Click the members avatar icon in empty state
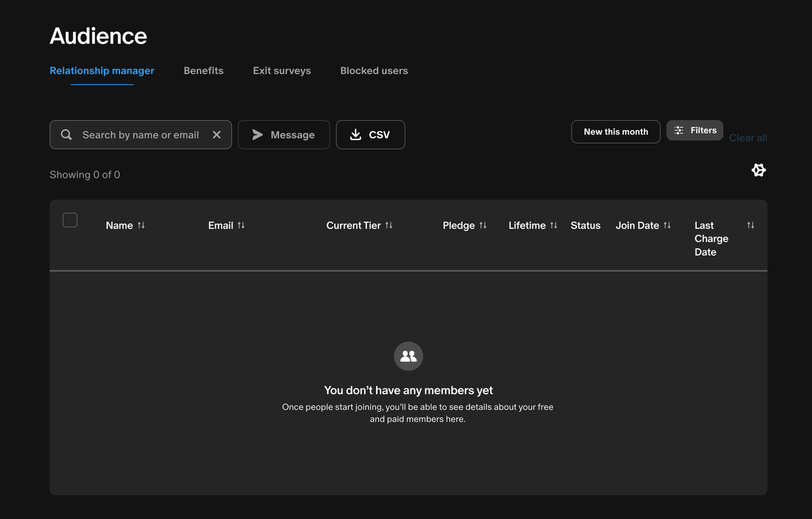This screenshot has height=519, width=812. pyautogui.click(x=408, y=356)
